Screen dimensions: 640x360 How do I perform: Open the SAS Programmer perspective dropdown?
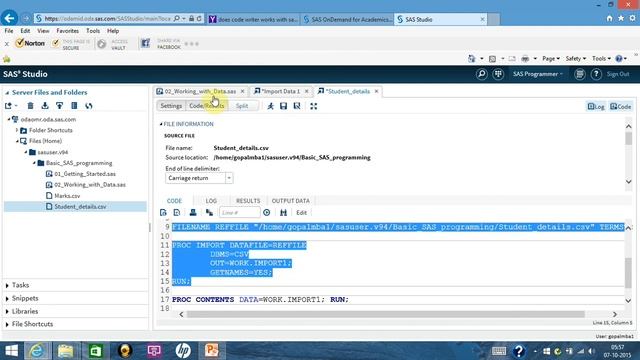[x=538, y=74]
